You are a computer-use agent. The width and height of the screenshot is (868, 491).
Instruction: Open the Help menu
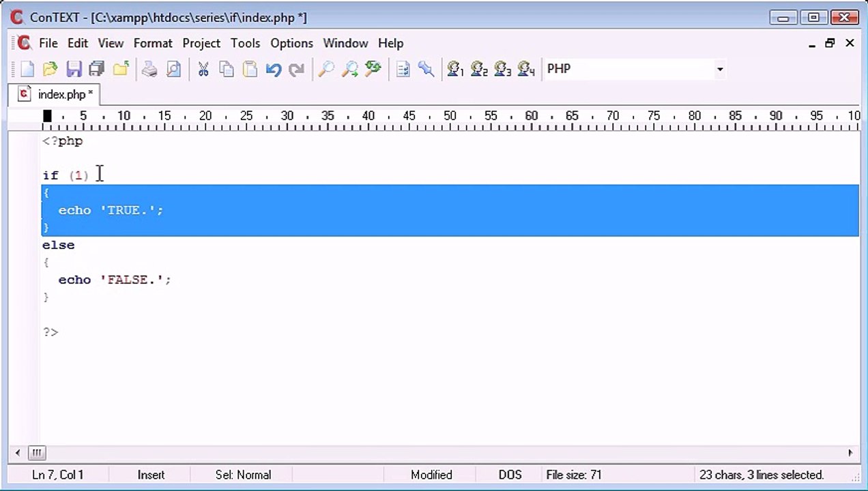tap(390, 43)
